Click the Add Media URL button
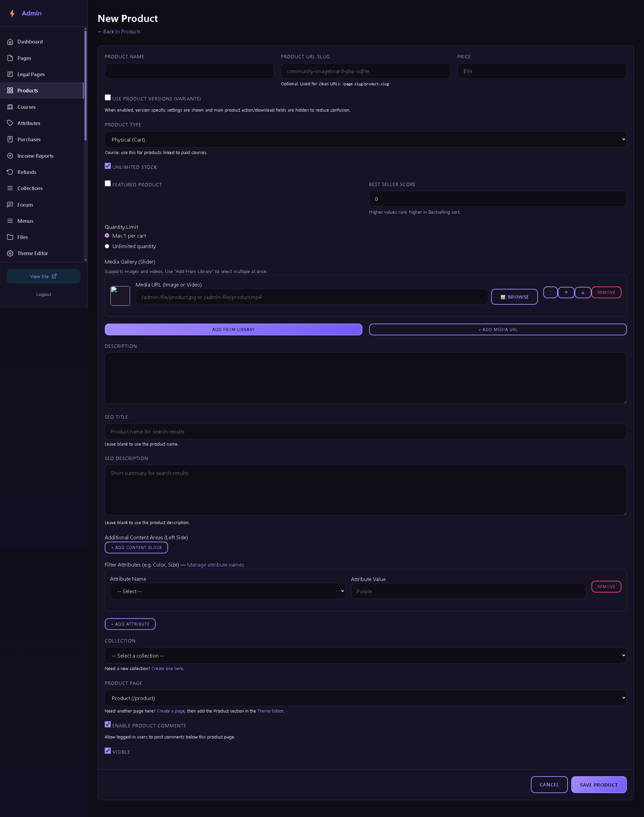 pyautogui.click(x=498, y=329)
